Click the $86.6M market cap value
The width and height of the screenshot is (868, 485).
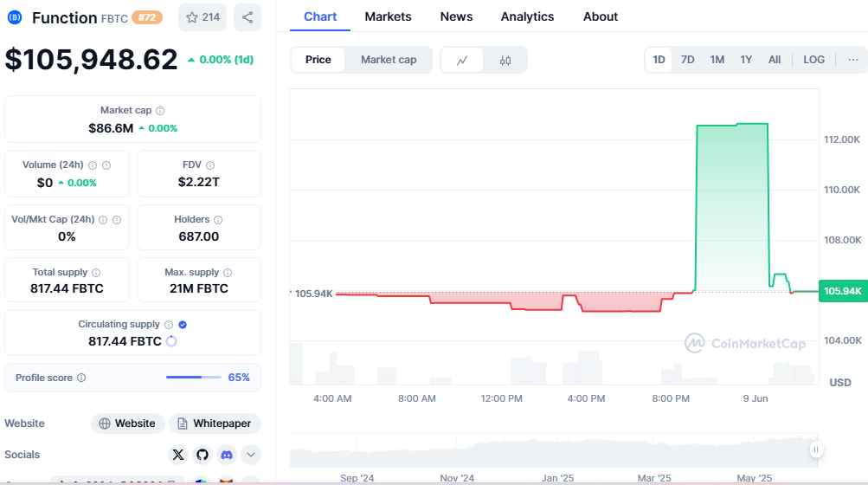[x=111, y=128]
